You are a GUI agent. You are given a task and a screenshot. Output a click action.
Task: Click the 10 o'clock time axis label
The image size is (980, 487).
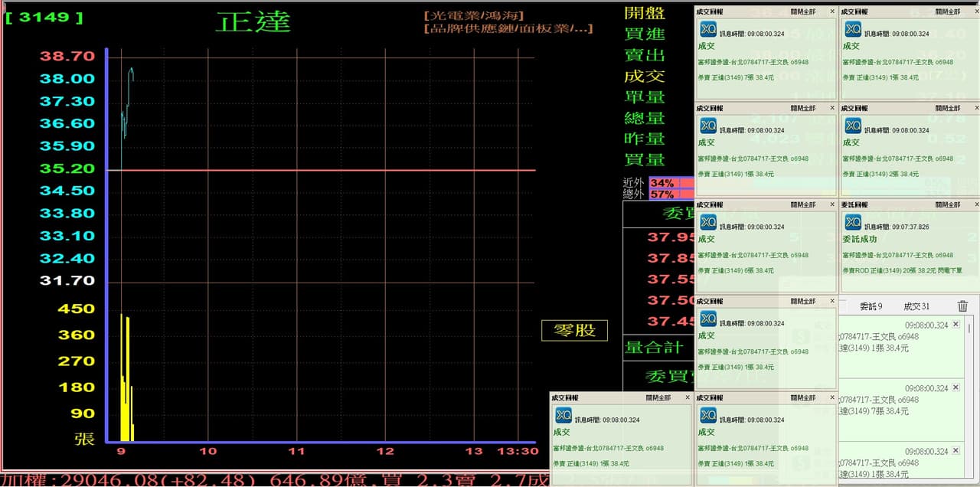pos(208,451)
